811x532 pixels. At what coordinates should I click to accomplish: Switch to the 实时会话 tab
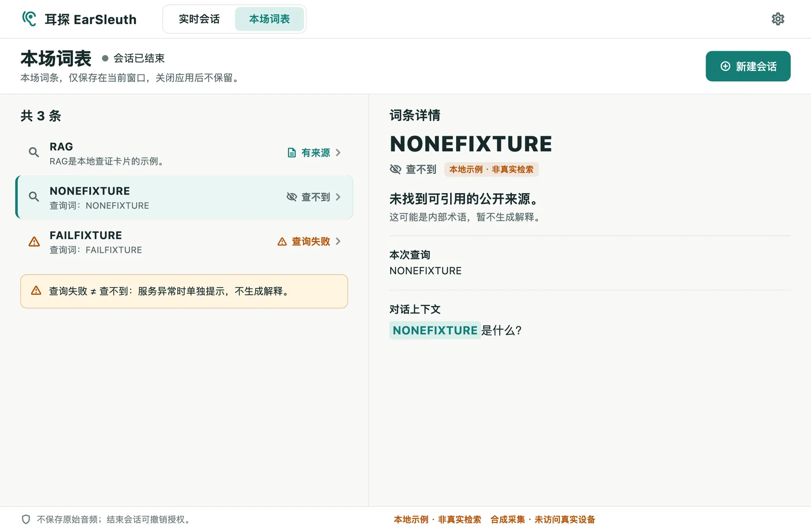point(199,19)
